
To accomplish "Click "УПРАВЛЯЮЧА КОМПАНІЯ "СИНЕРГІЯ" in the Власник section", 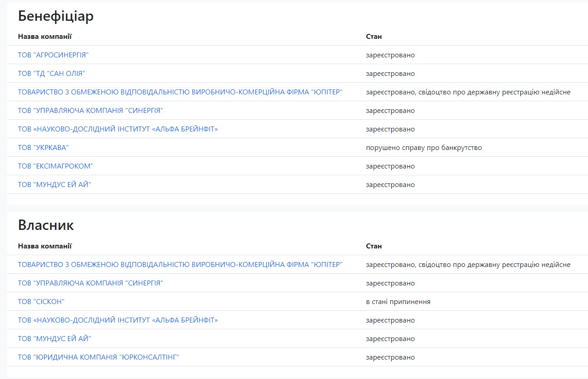I will tap(90, 283).
